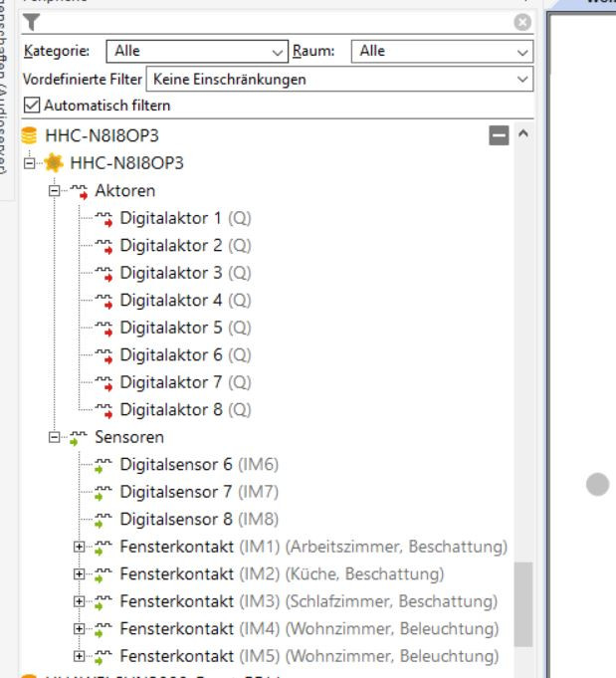616x678 pixels.
Task: Click the Digitalsensor 8 icon
Action: coord(103,520)
